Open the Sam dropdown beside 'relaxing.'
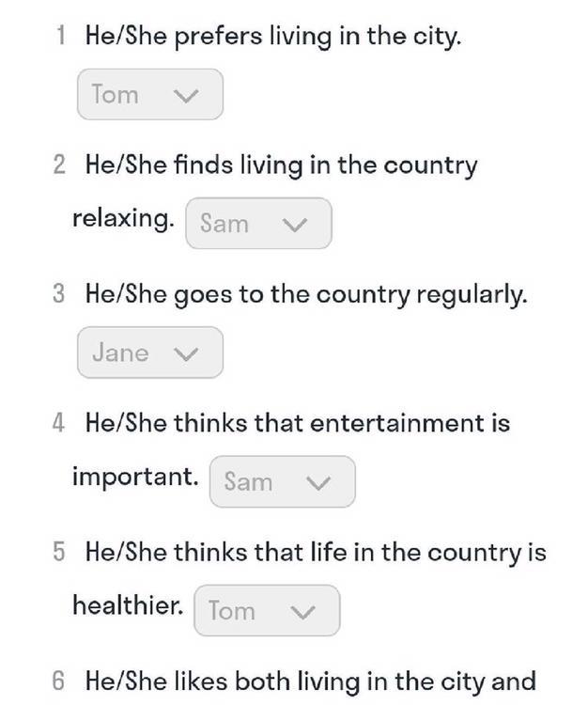 pos(258,224)
